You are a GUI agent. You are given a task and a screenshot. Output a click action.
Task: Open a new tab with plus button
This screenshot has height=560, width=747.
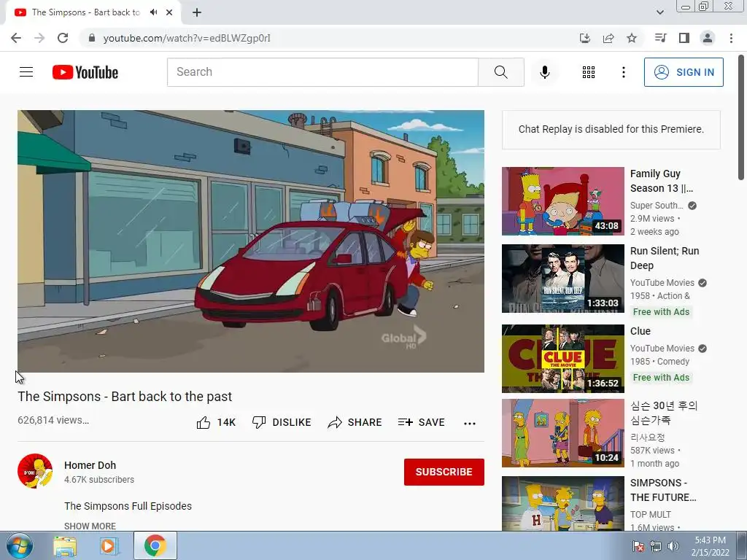click(x=197, y=12)
